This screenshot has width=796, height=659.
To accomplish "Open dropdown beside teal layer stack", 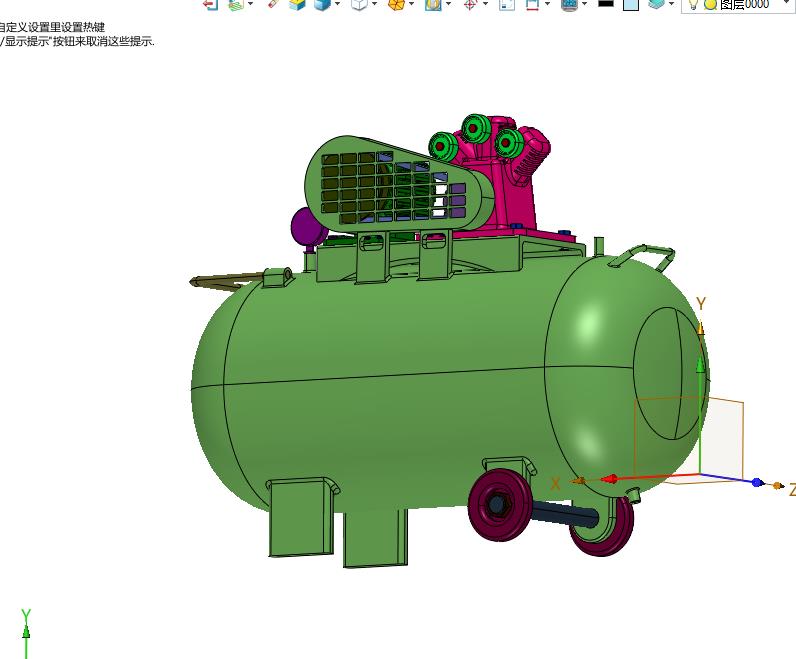I will tap(672, 4).
